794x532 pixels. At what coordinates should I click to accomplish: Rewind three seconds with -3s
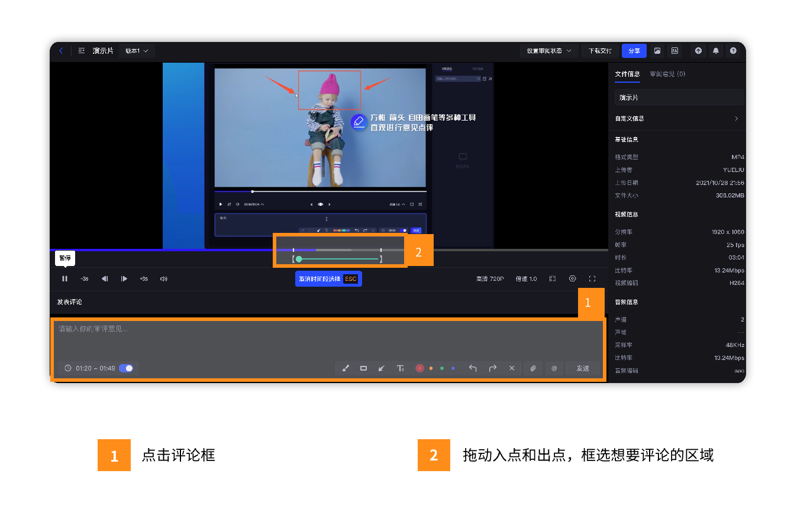tap(85, 279)
